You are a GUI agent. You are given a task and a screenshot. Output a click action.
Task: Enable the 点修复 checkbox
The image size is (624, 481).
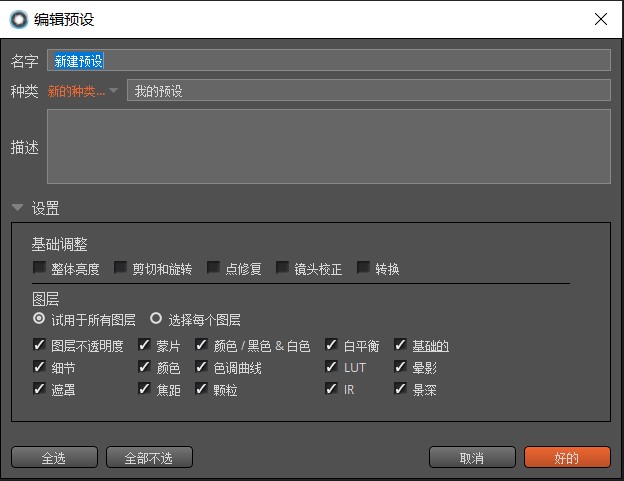(214, 267)
